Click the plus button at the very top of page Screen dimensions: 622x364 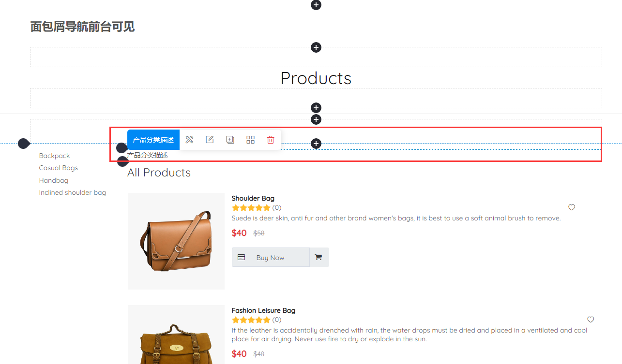[316, 5]
